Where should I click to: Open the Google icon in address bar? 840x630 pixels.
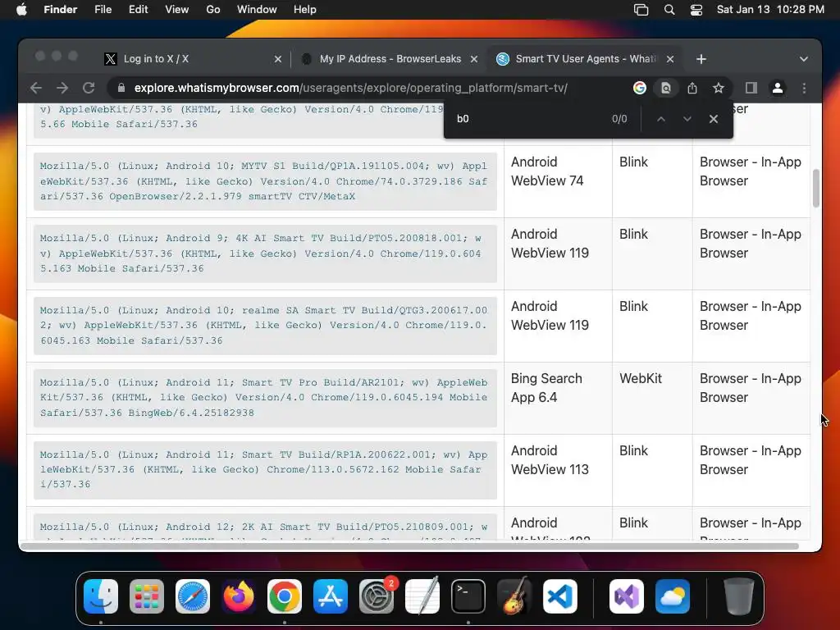pyautogui.click(x=639, y=88)
